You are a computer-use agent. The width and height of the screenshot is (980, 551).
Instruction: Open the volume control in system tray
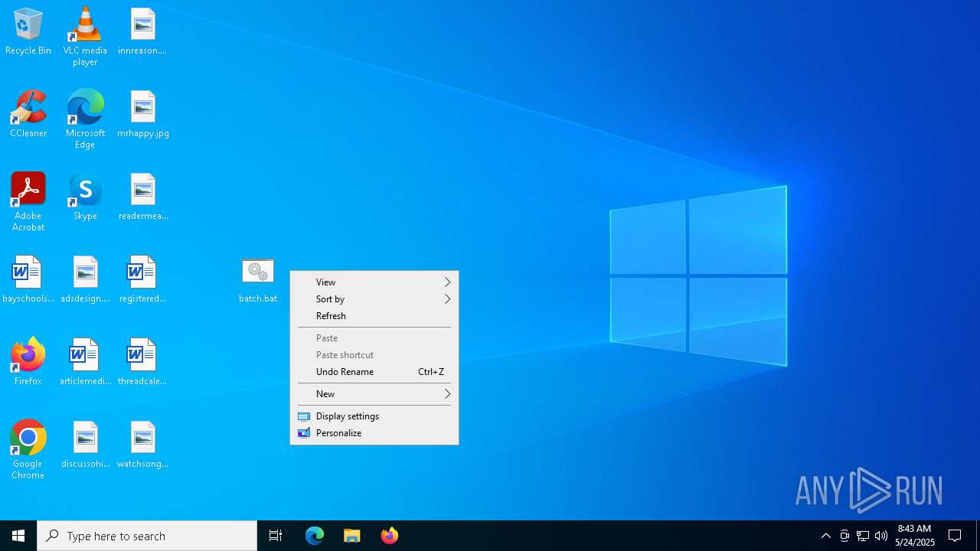click(881, 536)
